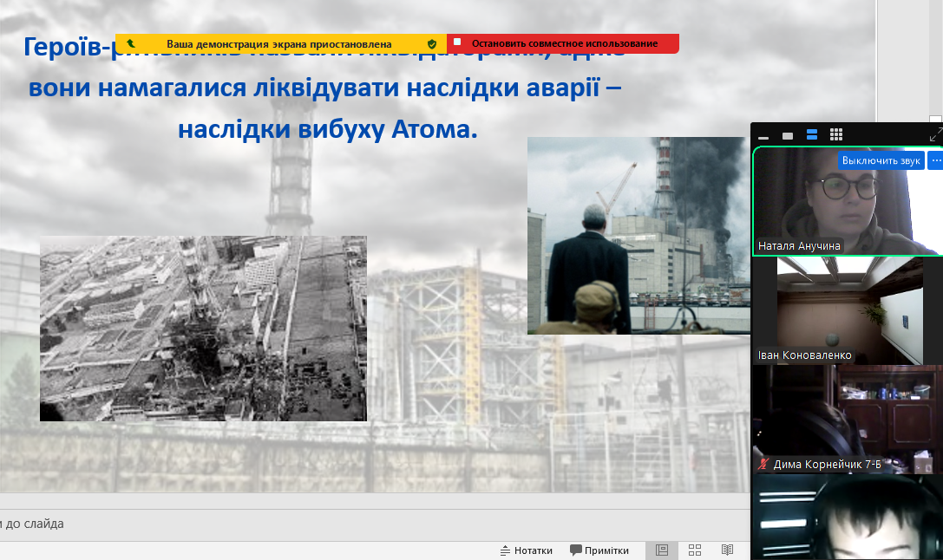Switch to single active speaker view icon
This screenshot has height=560, width=943.
788,136
